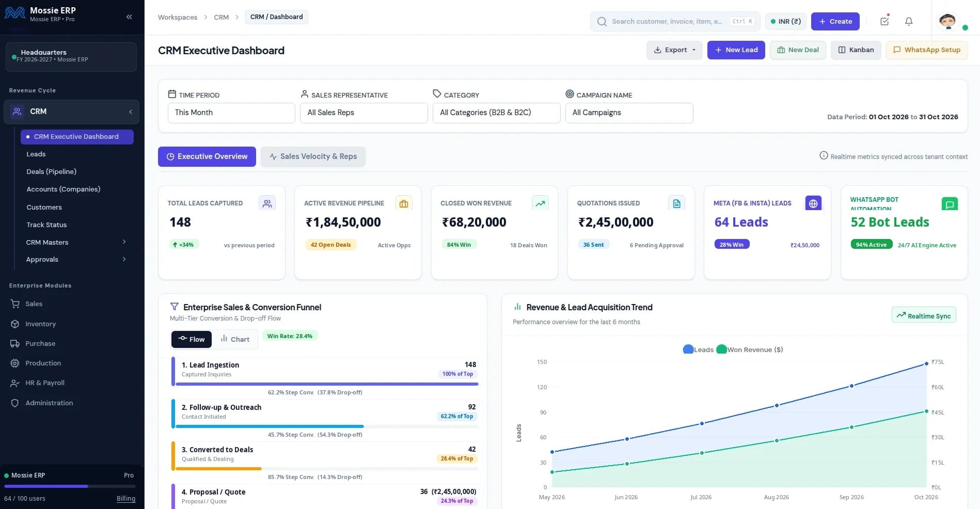Open the Sales Representative dropdown

click(x=364, y=113)
